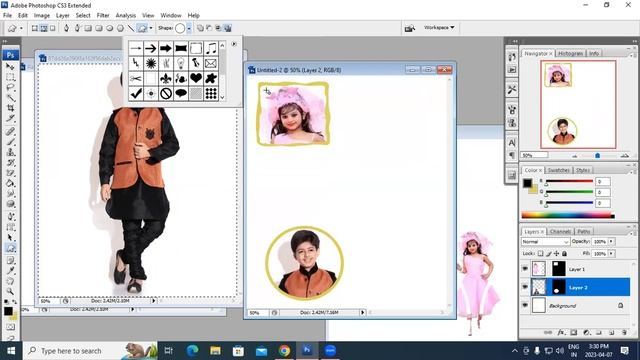The height and width of the screenshot is (360, 640).
Task: Toggle Background layer visibility eye
Action: coord(525,305)
